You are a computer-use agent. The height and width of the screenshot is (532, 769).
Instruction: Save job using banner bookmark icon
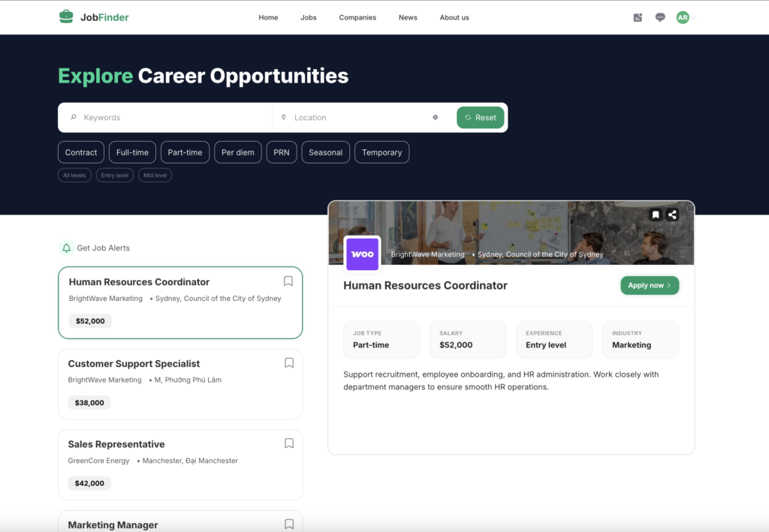(x=655, y=215)
